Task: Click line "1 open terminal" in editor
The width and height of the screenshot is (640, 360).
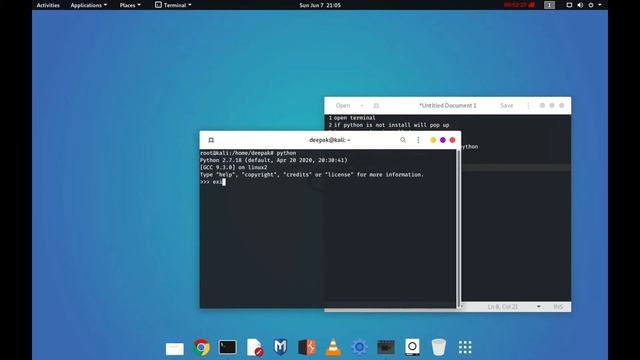Action: [x=352, y=118]
